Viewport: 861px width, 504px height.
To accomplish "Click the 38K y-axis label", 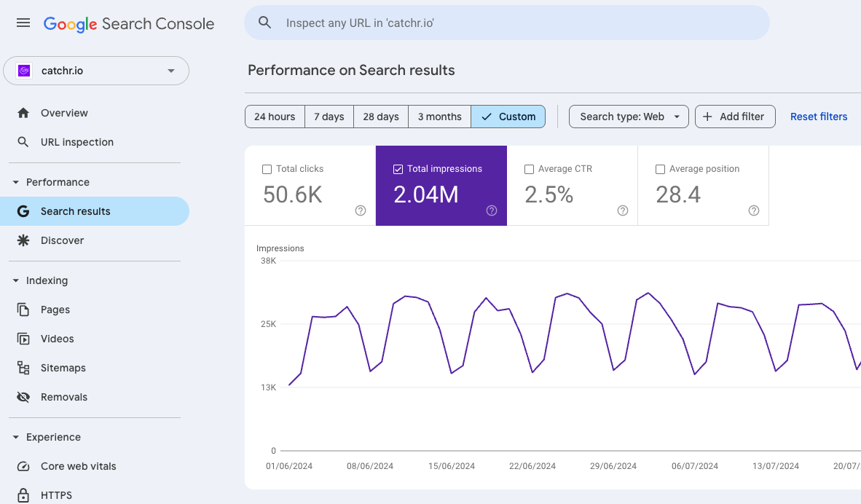I will [269, 261].
